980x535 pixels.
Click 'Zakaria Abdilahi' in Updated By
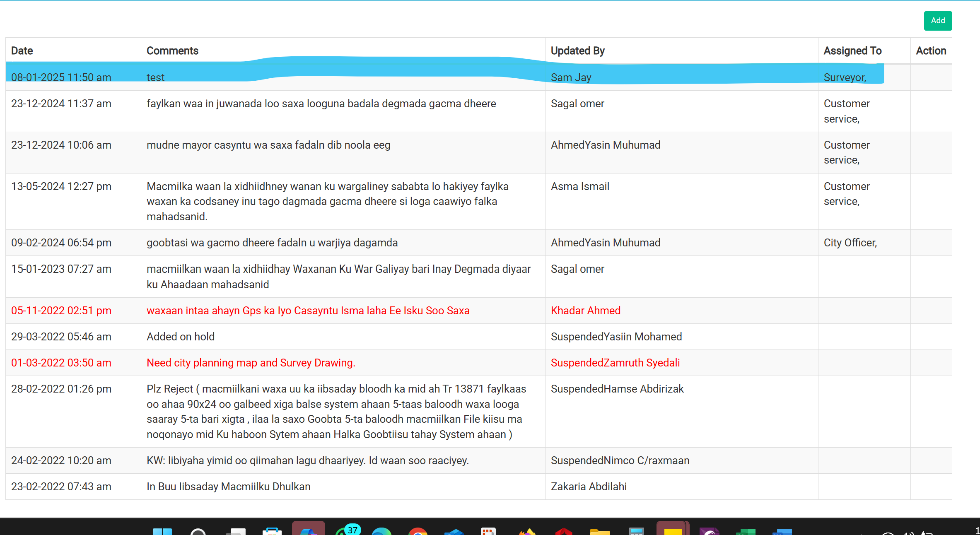coord(589,487)
